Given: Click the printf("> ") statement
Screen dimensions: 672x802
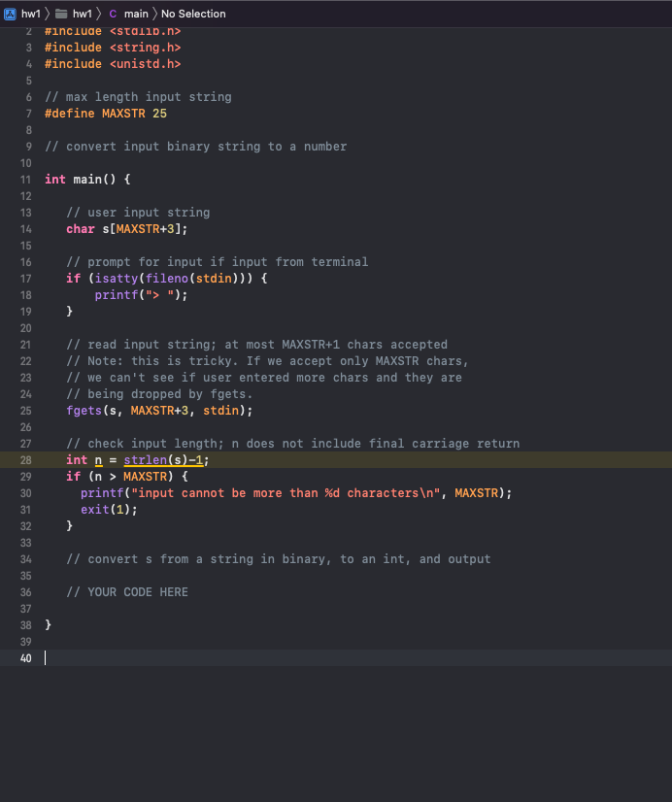Looking at the screenshot, I should (x=141, y=295).
